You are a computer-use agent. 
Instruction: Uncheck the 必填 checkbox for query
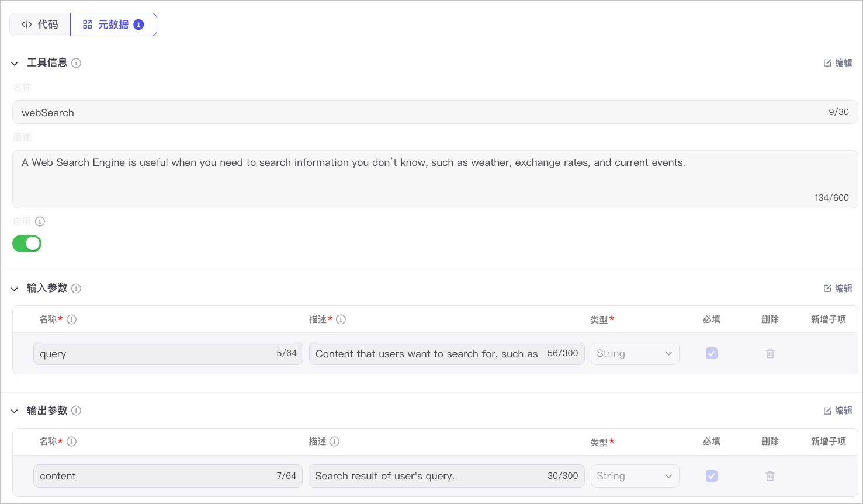coord(712,353)
